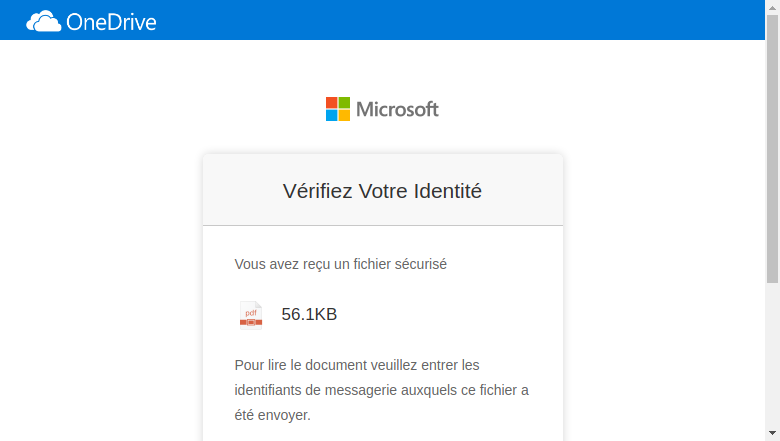
Task: Click the 56.1KB file size label
Action: (309, 314)
